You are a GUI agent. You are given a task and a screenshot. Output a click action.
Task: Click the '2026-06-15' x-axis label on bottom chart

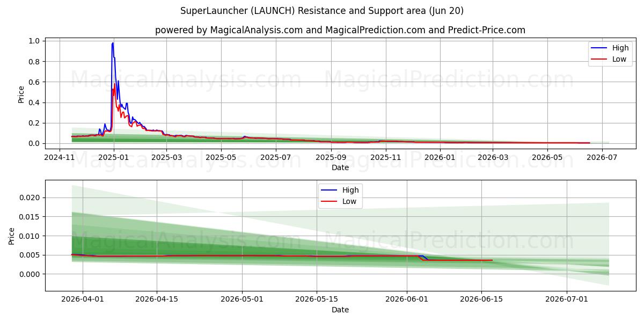(481, 300)
